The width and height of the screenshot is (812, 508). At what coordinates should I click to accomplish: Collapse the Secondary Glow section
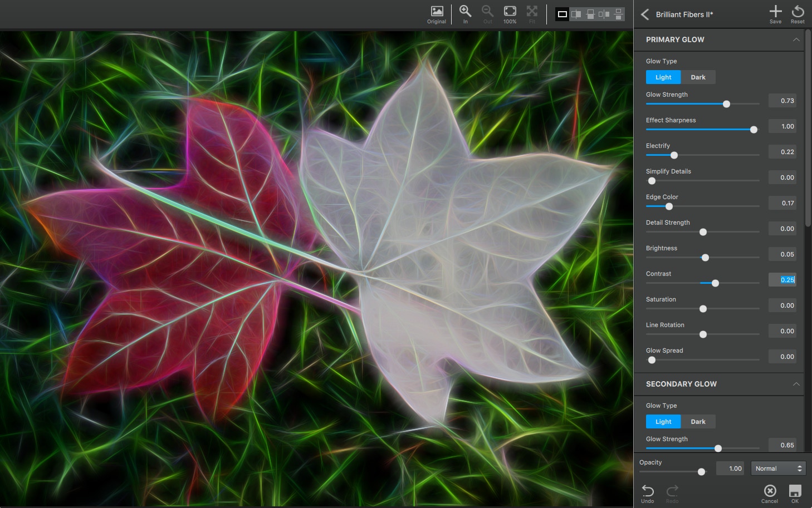796,384
